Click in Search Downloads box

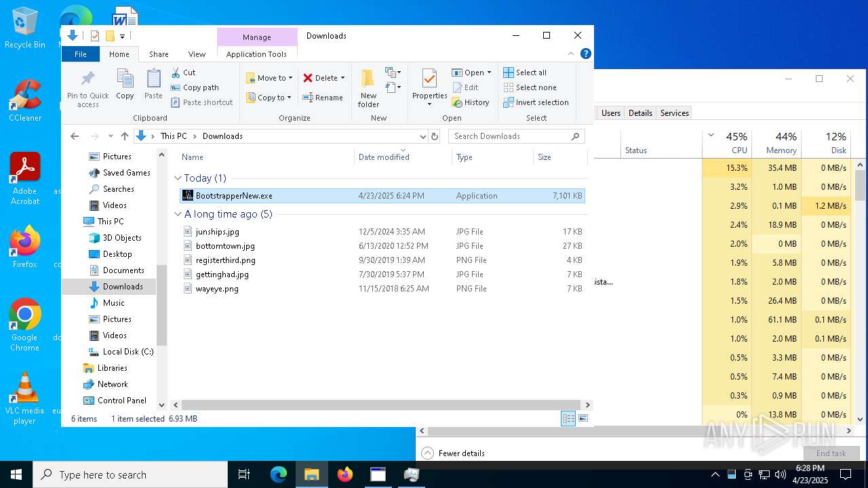pyautogui.click(x=516, y=136)
